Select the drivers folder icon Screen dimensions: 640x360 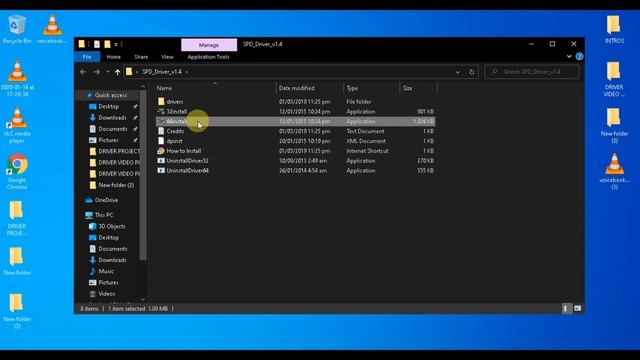click(x=161, y=101)
